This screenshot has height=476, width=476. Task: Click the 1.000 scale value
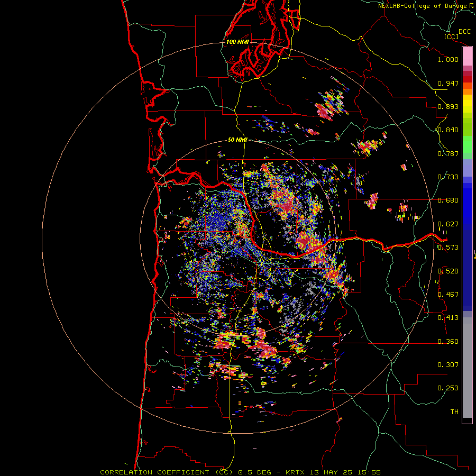[x=448, y=59]
